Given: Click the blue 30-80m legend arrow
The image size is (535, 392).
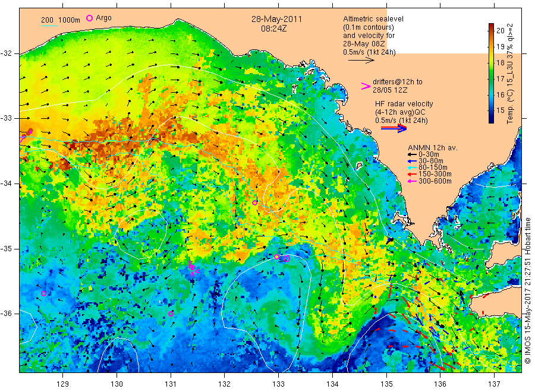Looking at the screenshot, I should (x=412, y=161).
